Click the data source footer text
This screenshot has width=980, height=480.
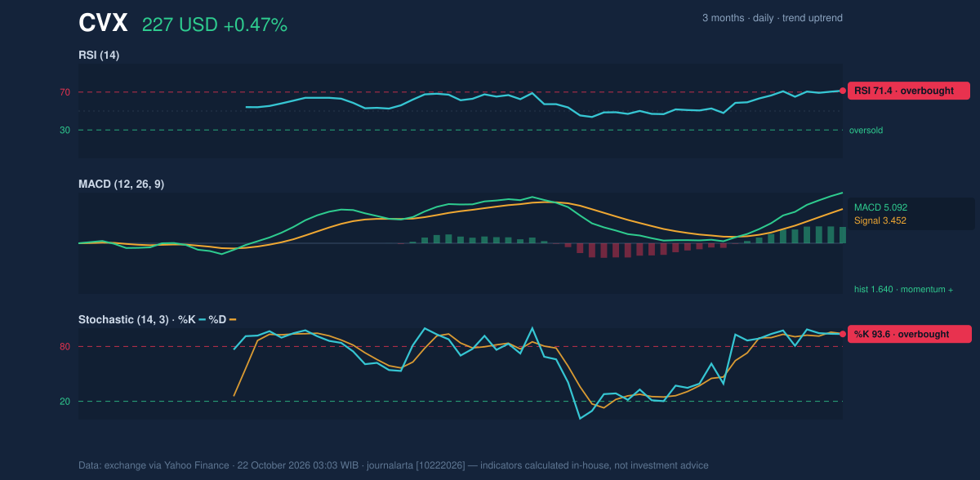394,465
